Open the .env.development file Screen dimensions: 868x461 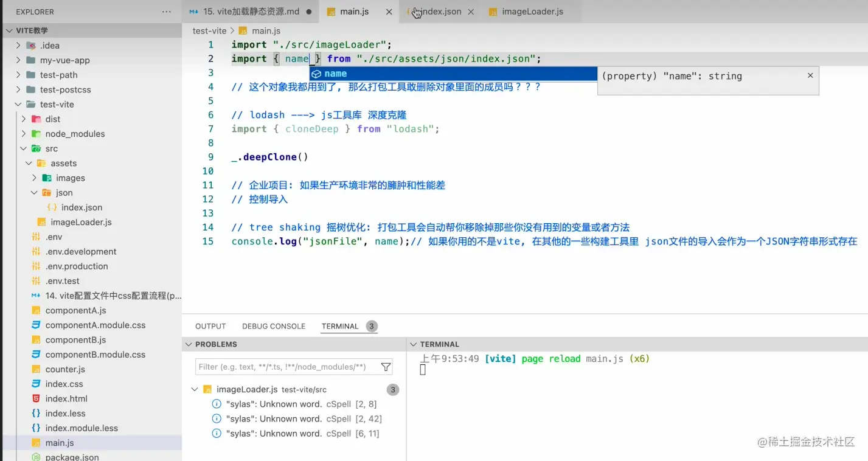click(81, 252)
